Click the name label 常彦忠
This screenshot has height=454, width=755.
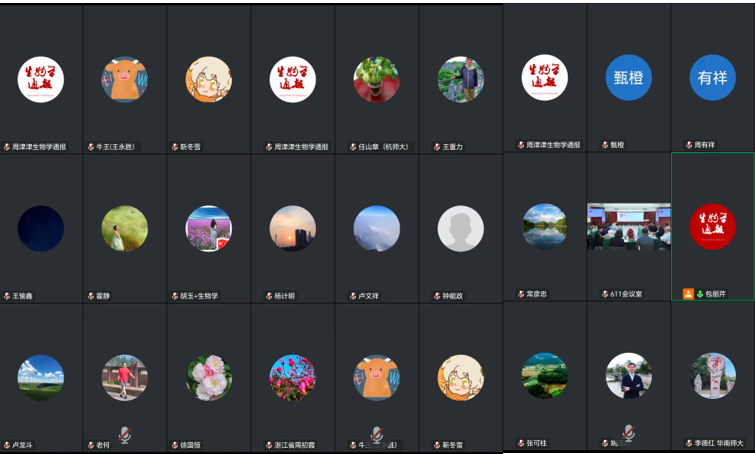536,294
